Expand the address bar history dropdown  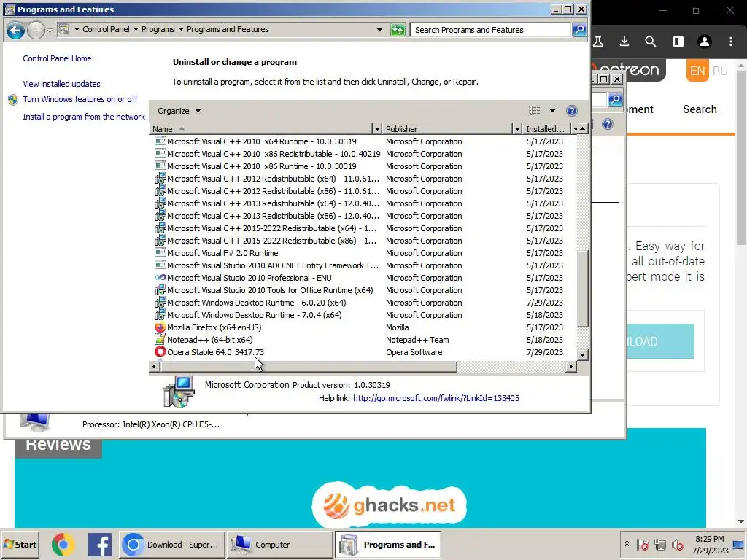(x=379, y=29)
